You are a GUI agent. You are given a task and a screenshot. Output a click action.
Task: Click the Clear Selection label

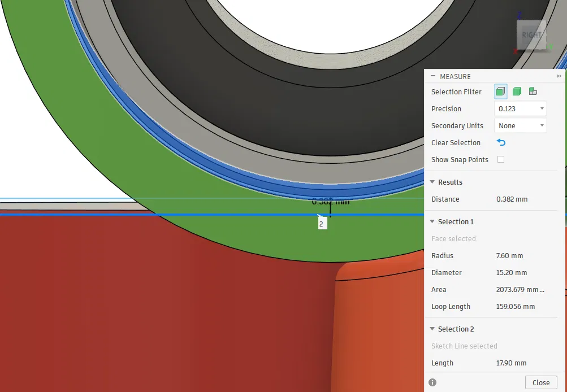[x=456, y=142]
